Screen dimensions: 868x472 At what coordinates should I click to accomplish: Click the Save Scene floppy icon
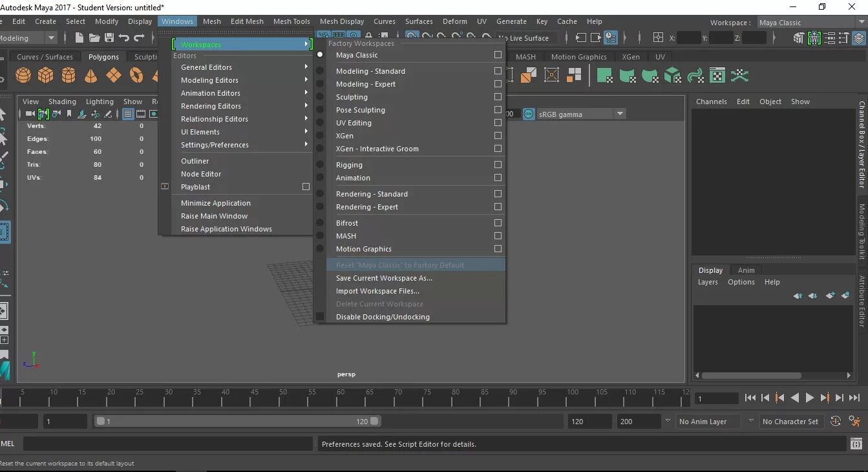point(109,38)
